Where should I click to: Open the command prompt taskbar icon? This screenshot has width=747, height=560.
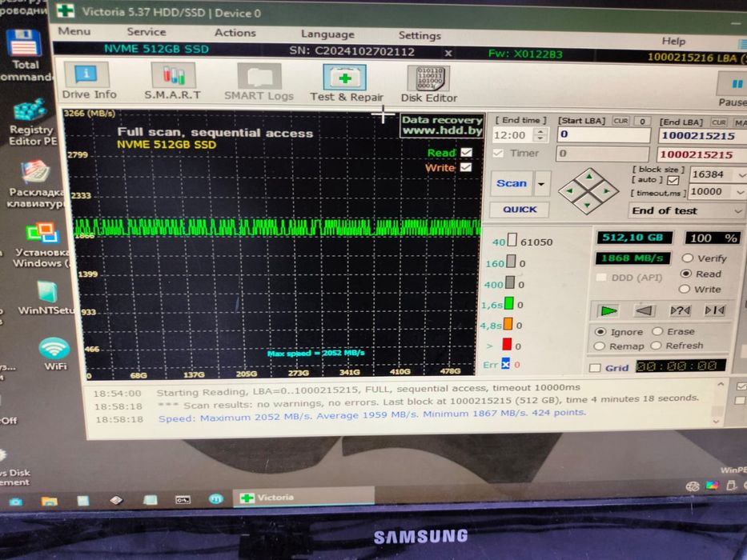point(183,499)
